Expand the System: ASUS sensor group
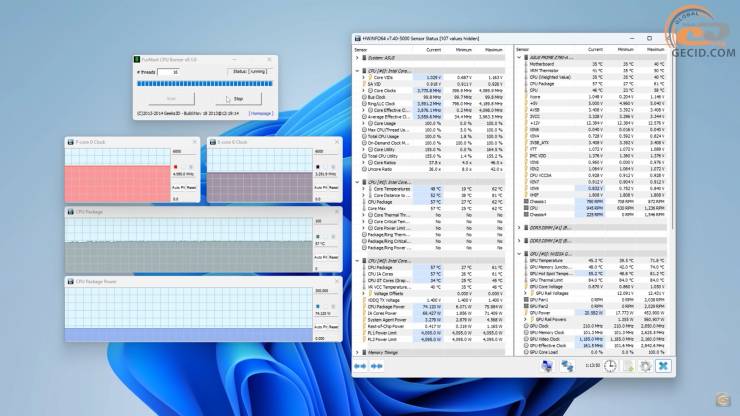Image resolution: width=740 pixels, height=416 pixels. [357, 58]
